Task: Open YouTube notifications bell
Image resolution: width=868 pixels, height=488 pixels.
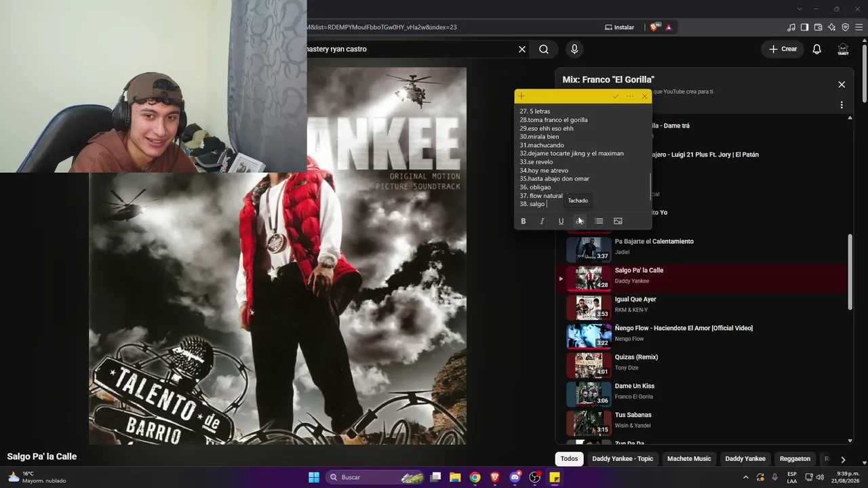Action: tap(817, 49)
